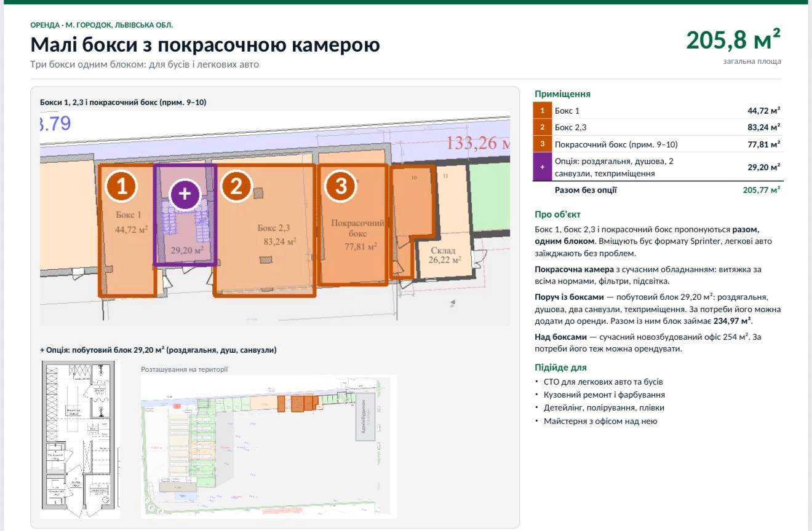The height and width of the screenshot is (531, 812).
Task: Click the Покрасочний бокс label on floor plan
Action: tap(357, 228)
